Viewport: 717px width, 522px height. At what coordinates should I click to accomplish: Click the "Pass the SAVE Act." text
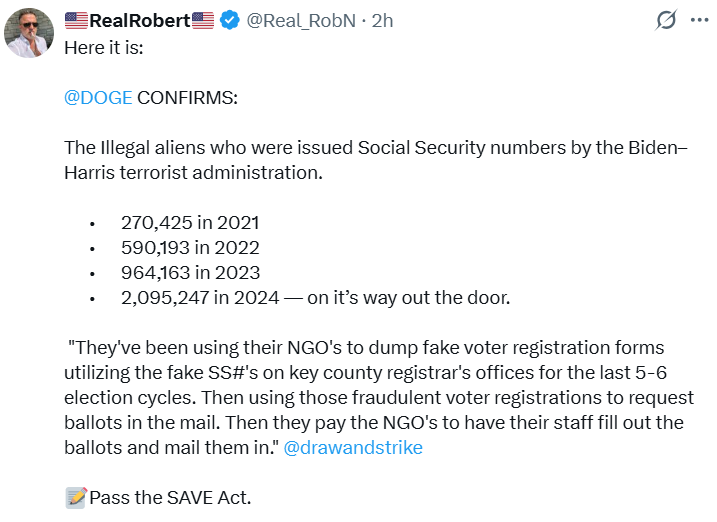click(x=170, y=497)
